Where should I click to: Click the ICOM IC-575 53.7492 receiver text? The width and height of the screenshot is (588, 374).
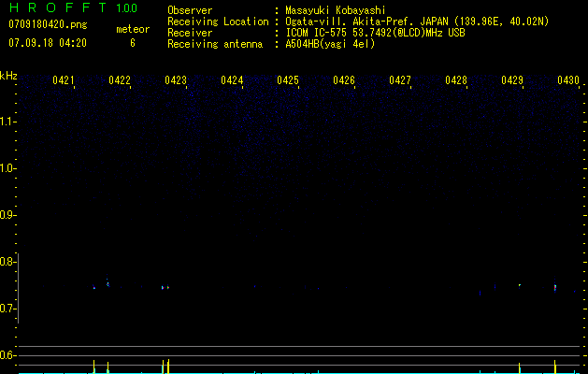click(x=375, y=33)
